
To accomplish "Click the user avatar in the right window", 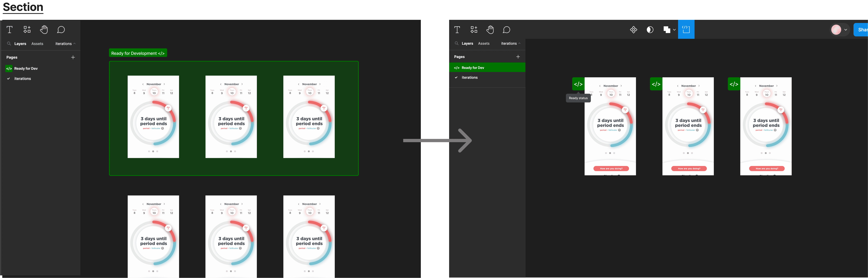I will pyautogui.click(x=836, y=30).
